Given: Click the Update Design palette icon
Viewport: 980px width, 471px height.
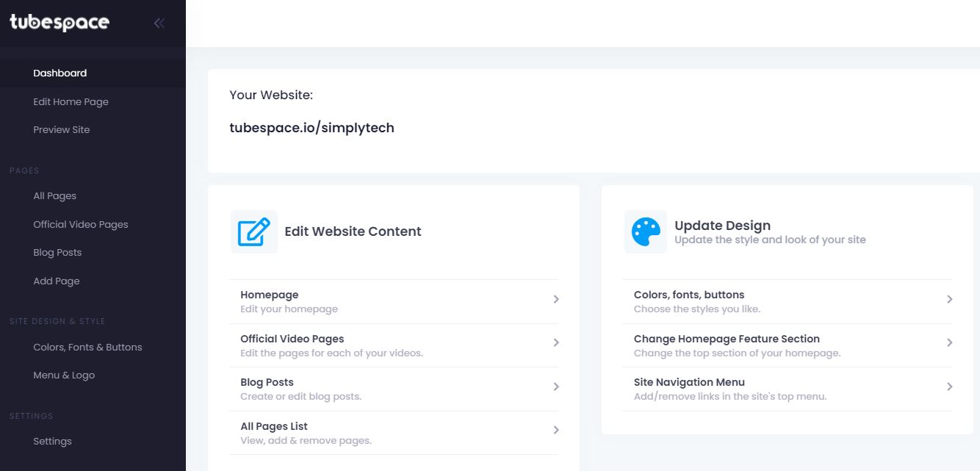Looking at the screenshot, I should coord(646,231).
